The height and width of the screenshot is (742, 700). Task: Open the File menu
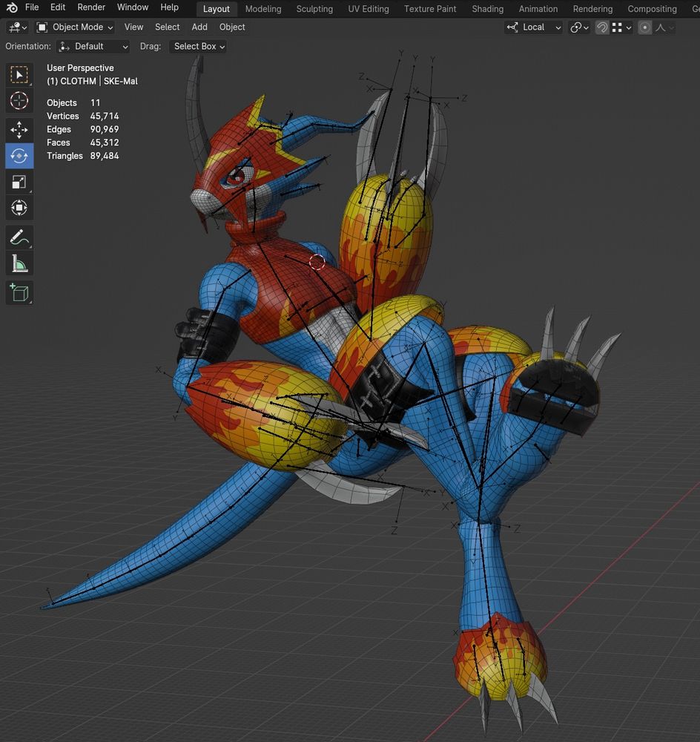click(x=32, y=7)
